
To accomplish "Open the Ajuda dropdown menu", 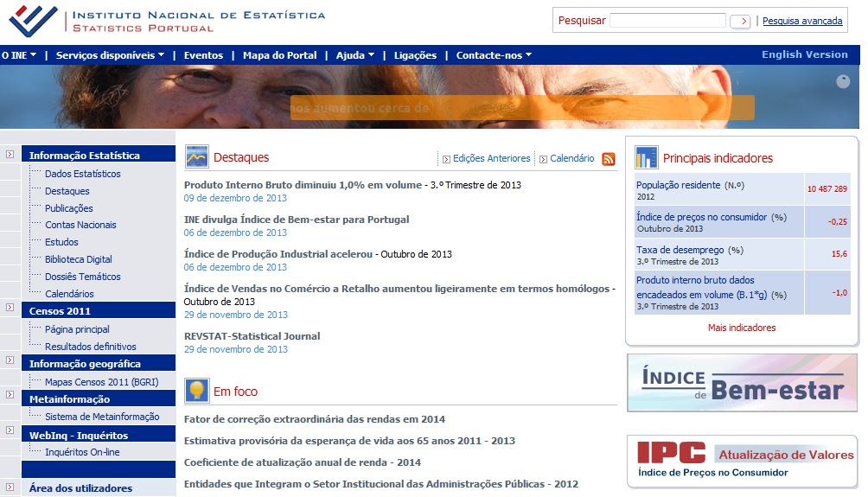I will coord(354,55).
